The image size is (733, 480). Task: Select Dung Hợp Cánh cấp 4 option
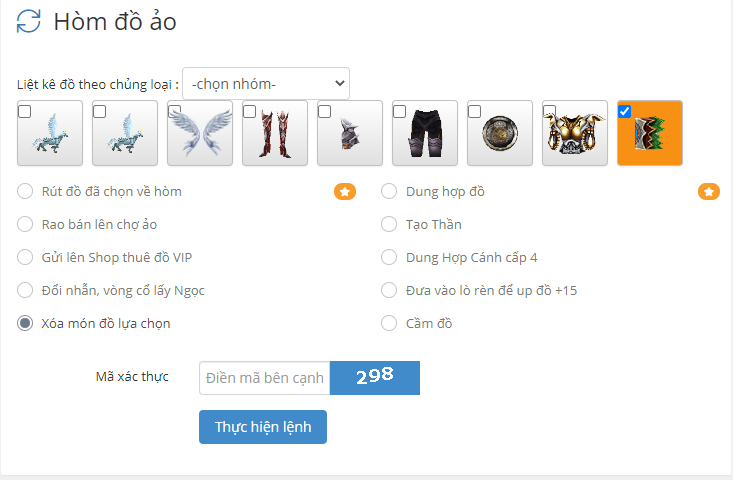(x=390, y=257)
